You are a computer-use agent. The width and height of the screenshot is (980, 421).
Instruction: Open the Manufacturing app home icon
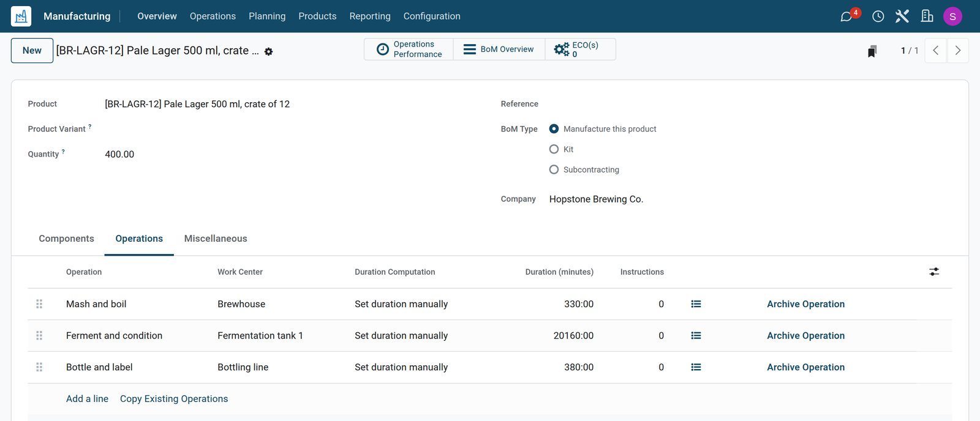point(21,16)
